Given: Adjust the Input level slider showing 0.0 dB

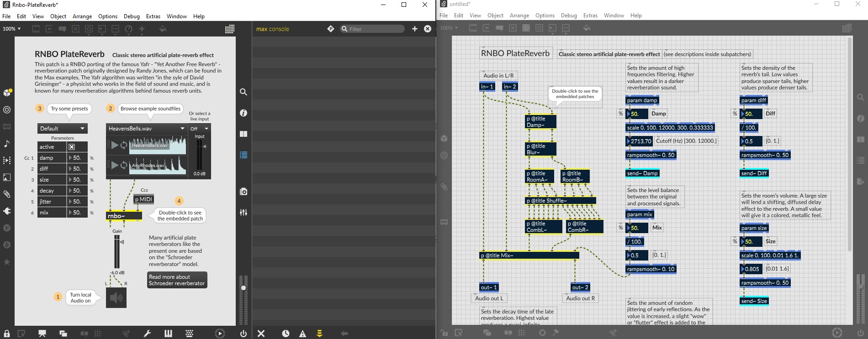Looking at the screenshot, I should tap(199, 155).
